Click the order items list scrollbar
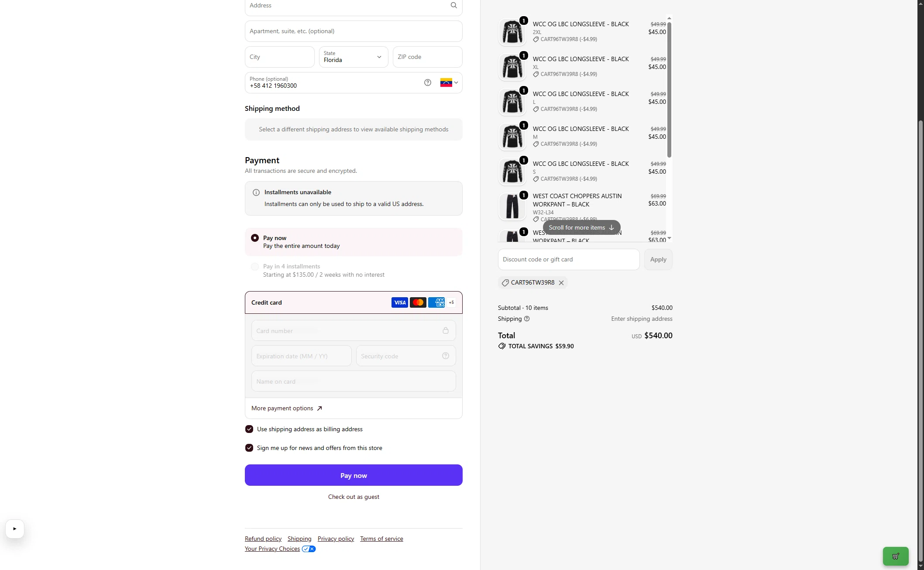 669,89
